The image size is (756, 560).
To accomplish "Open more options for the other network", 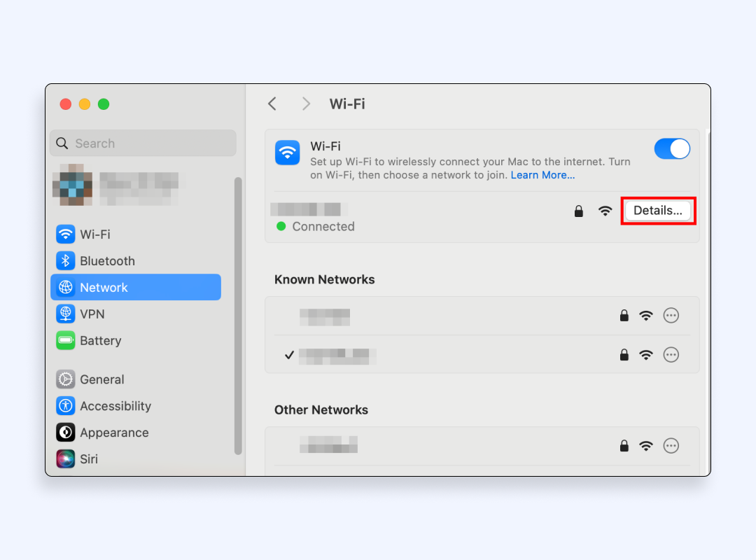I will [671, 446].
